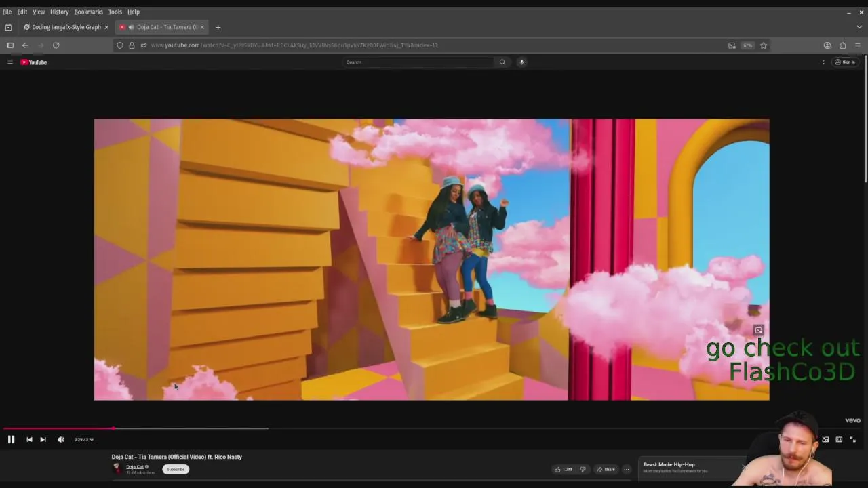
Task: Enter fullscreen video mode
Action: (x=852, y=439)
